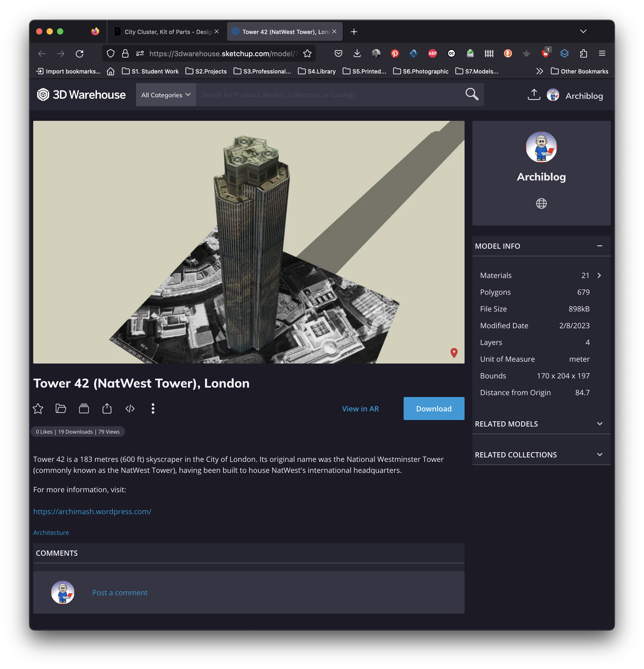Bookmark this page with the star icon
The height and width of the screenshot is (669, 644).
(x=307, y=54)
